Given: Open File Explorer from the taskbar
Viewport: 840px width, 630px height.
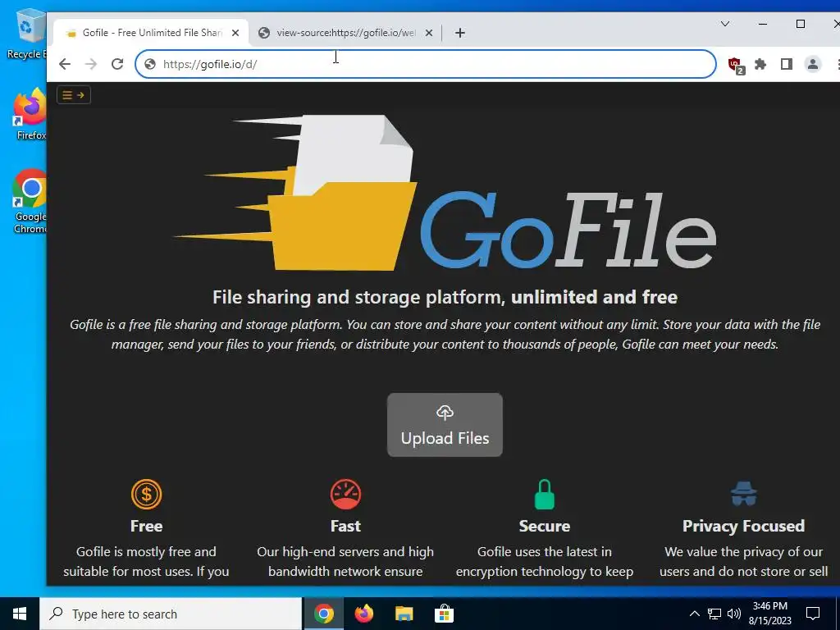Looking at the screenshot, I should point(404,614).
